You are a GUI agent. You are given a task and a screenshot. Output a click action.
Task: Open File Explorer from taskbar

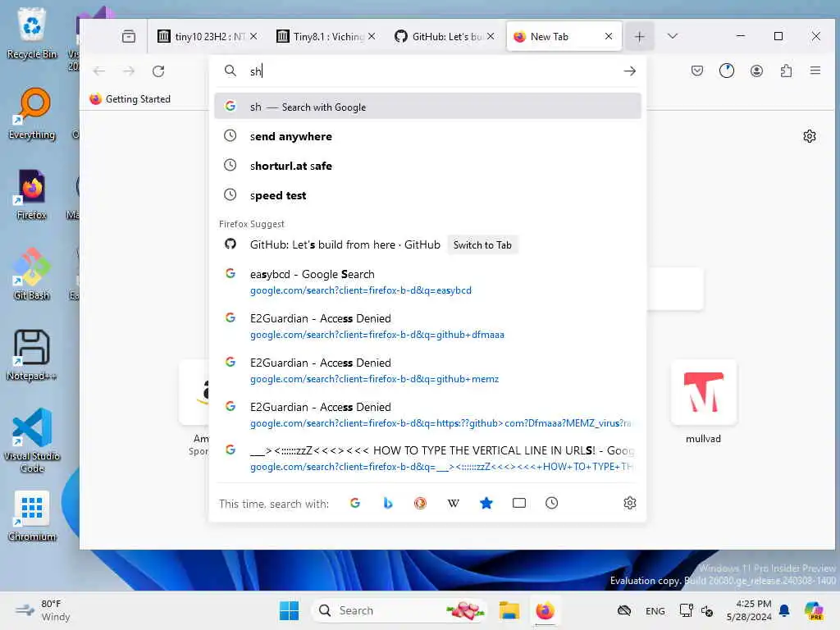coord(509,610)
